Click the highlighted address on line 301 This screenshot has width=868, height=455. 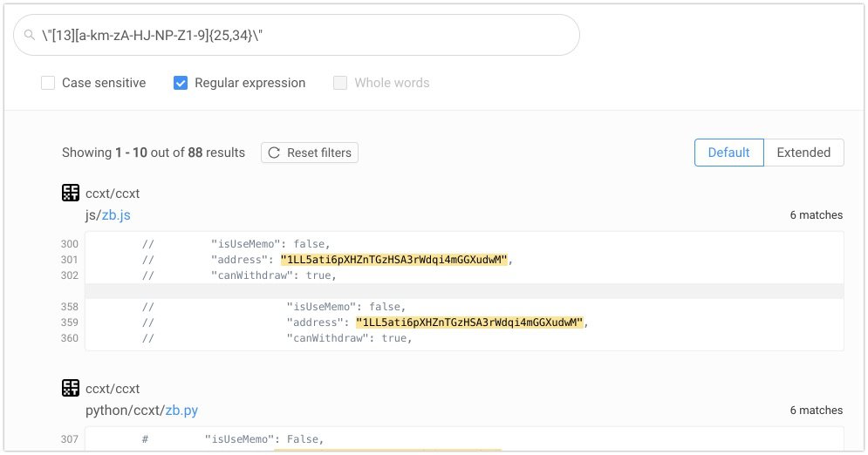pyautogui.click(x=394, y=260)
